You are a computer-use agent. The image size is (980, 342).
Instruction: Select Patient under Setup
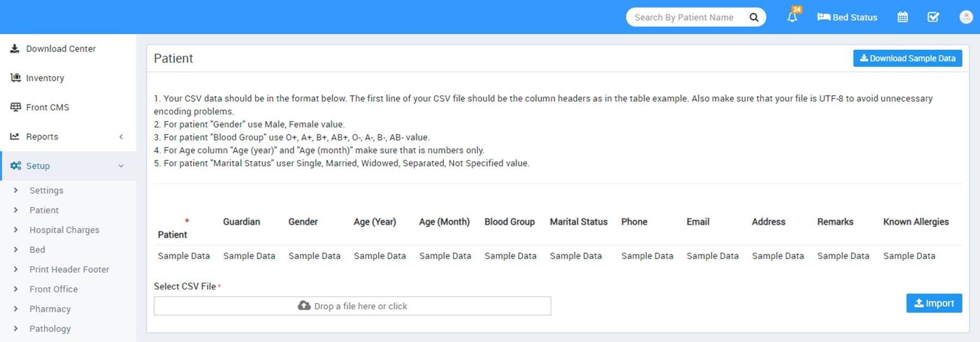[44, 210]
